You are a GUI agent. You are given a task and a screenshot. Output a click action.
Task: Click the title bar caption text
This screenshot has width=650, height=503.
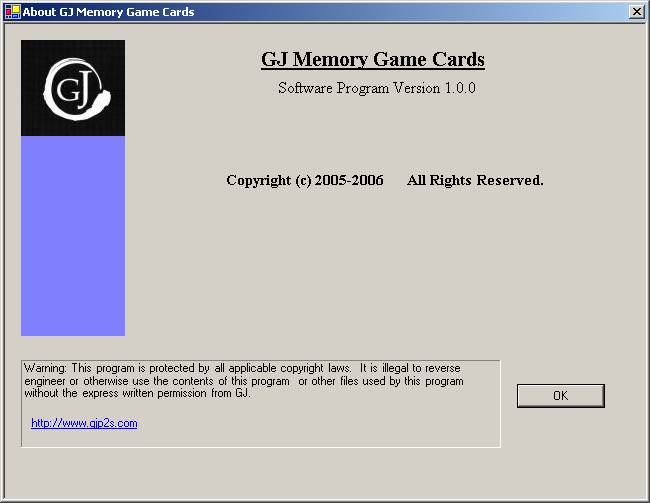click(x=108, y=12)
